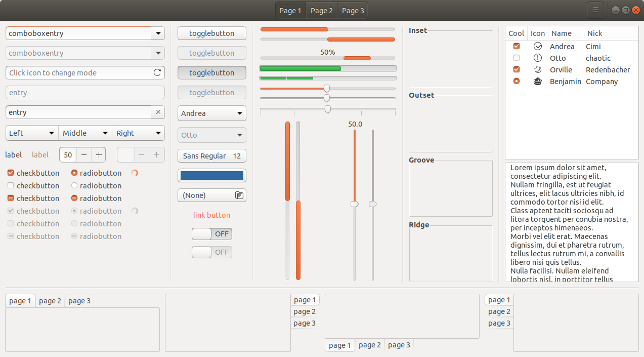Increase spin button value 50 with plus
Viewport: 644px width, 357px height.
99,154
